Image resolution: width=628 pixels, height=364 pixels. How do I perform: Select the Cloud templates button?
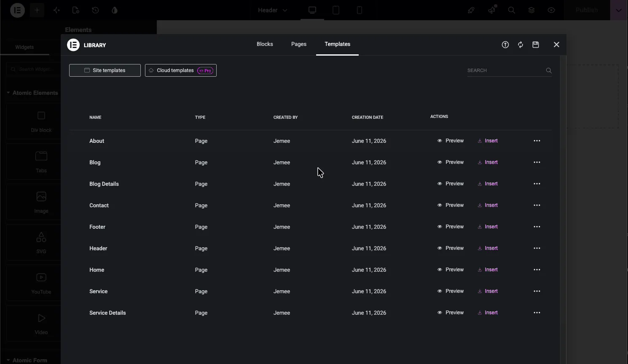coord(181,70)
